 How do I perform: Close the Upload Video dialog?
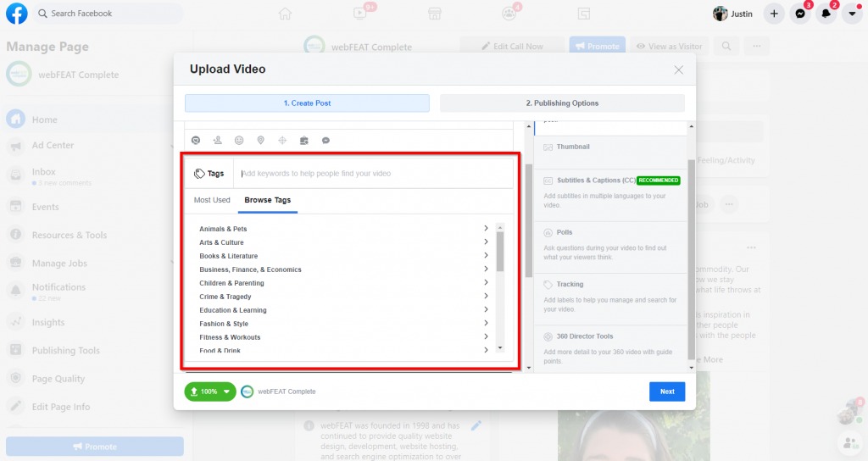point(679,69)
